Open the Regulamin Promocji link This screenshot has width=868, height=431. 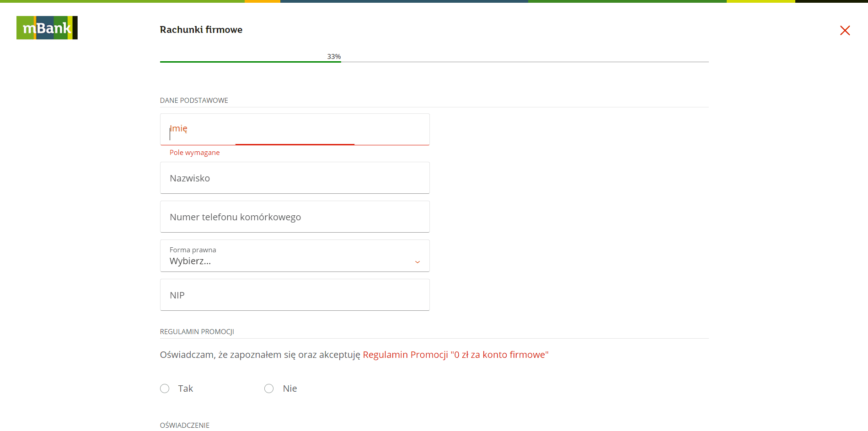pyautogui.click(x=455, y=355)
